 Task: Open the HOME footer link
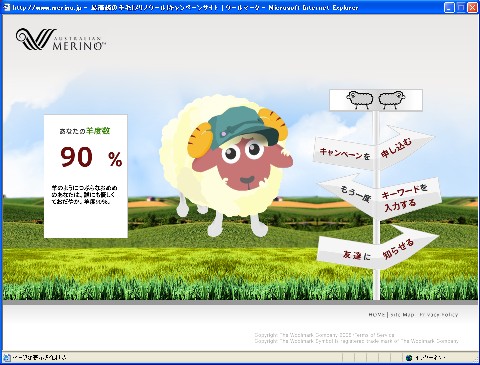pos(377,314)
